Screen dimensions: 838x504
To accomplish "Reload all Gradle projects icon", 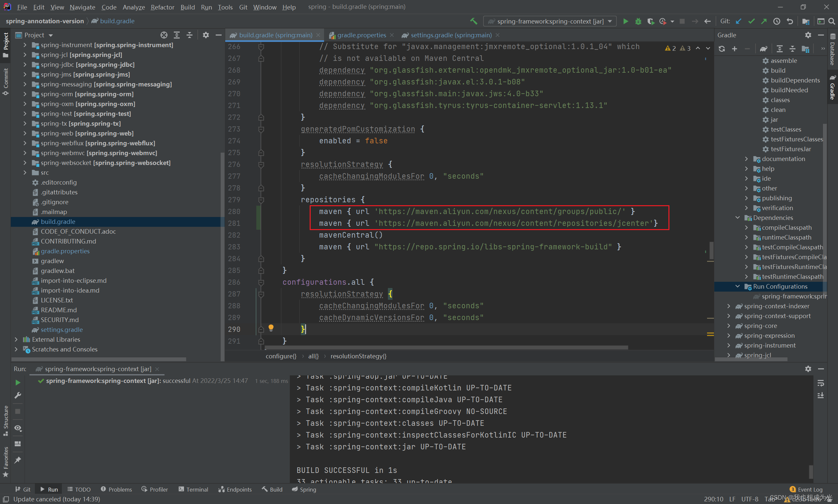I will [x=722, y=48].
